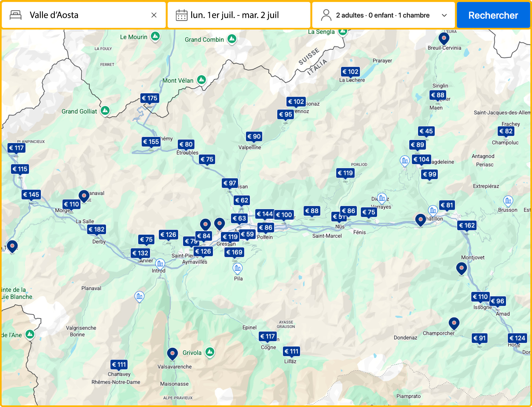Expand the 2 adultes · 1 chambre selector

pos(383,15)
